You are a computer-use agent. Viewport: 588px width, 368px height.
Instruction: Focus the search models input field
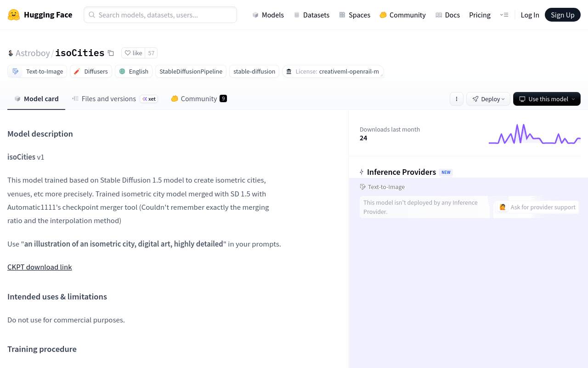pyautogui.click(x=160, y=15)
